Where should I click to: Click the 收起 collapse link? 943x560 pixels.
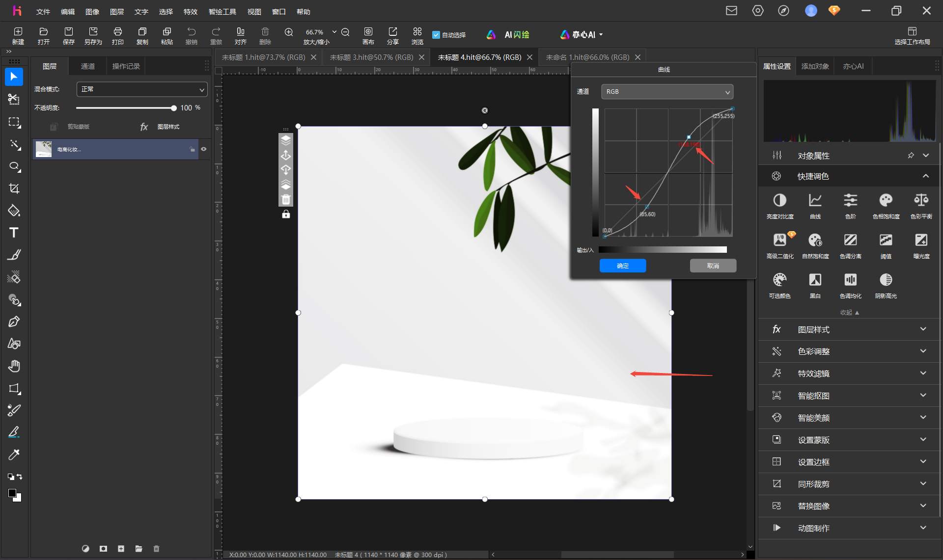[849, 312]
